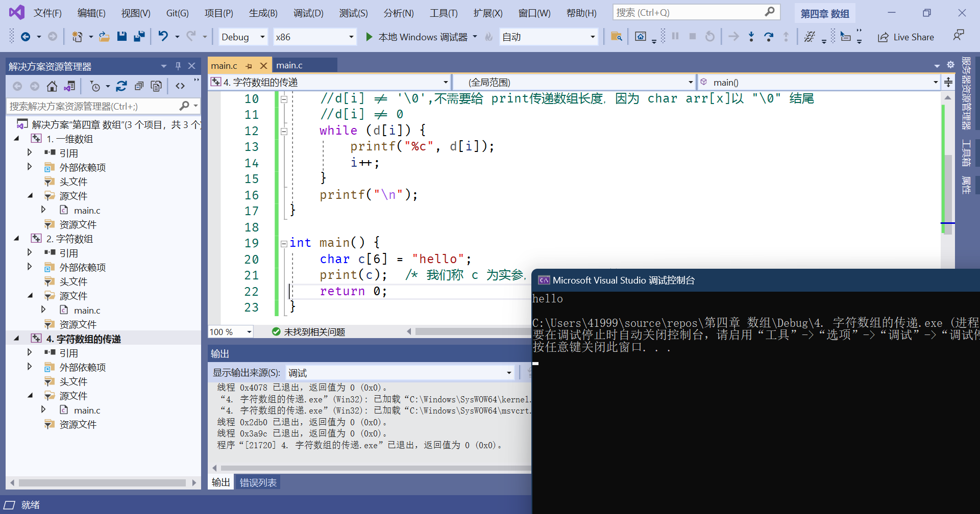Collapse the 2. 字符数组 project node
Viewport: 980px width, 514px height.
point(16,239)
